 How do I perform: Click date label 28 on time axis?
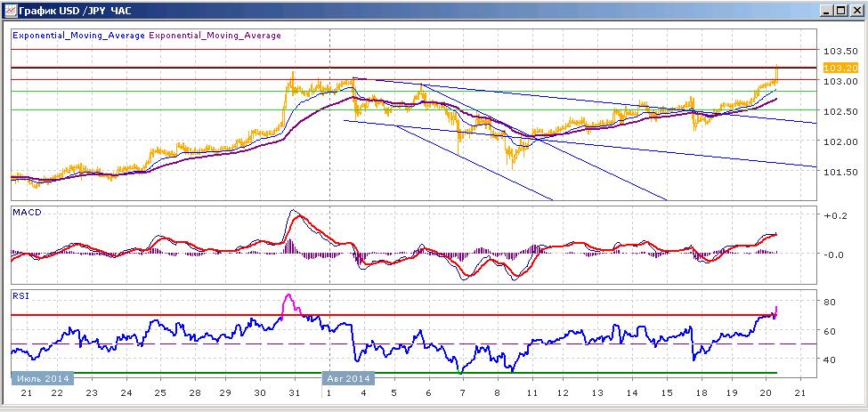coord(194,392)
